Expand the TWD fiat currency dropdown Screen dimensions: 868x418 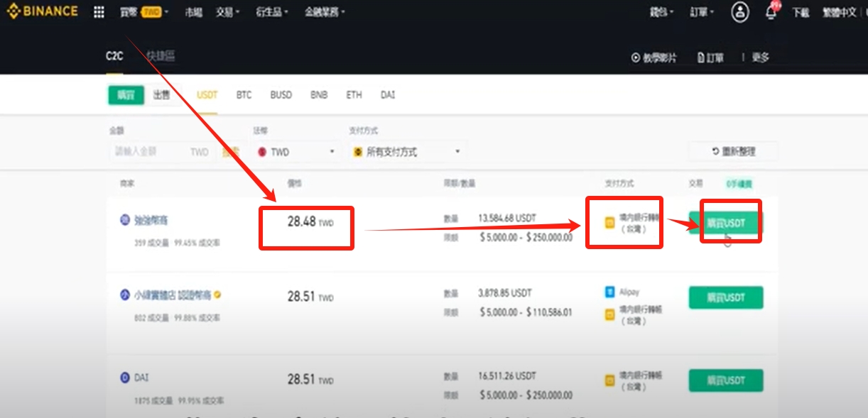296,152
